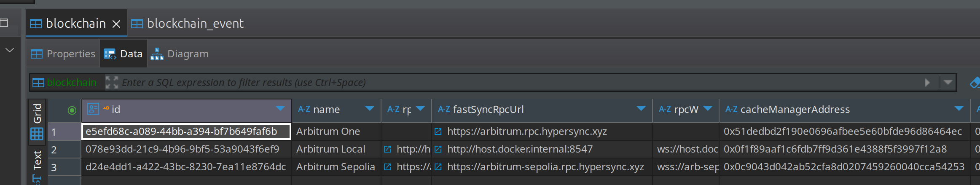Click cell d24e4dd1-a422-43bc-8230-7ea11e8764dc

186,167
